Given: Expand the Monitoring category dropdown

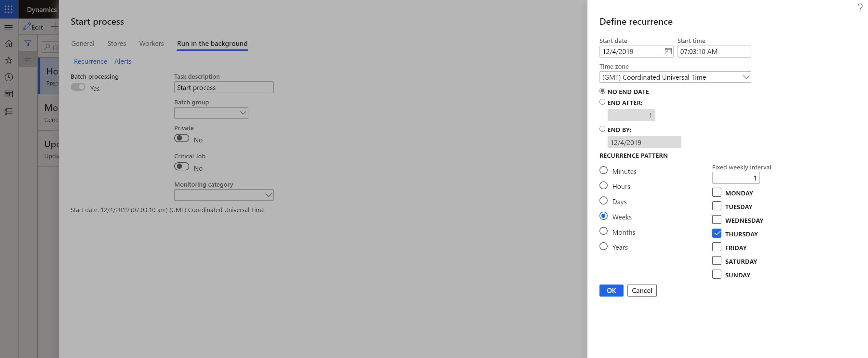Looking at the screenshot, I should (268, 195).
